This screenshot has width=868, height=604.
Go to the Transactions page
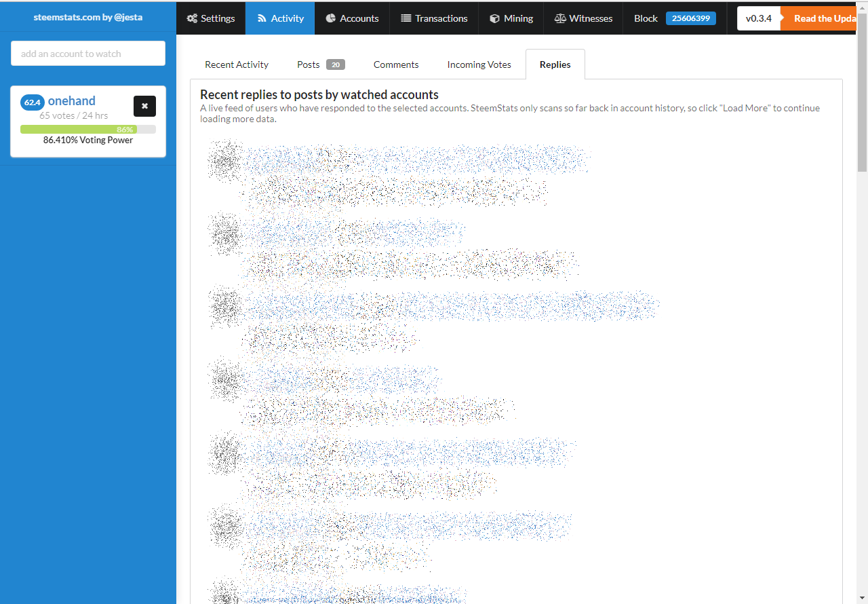click(x=434, y=18)
